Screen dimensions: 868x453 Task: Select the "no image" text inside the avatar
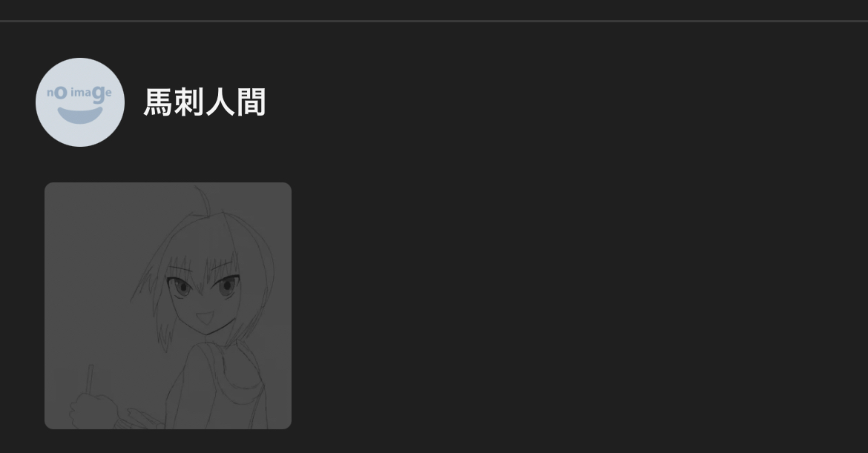pos(79,93)
